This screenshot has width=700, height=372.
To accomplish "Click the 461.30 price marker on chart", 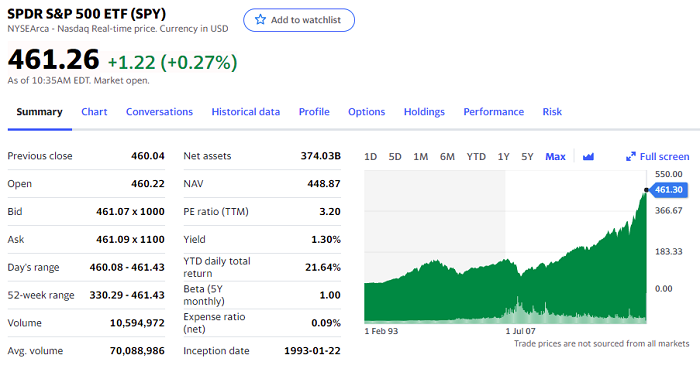I will [x=668, y=190].
